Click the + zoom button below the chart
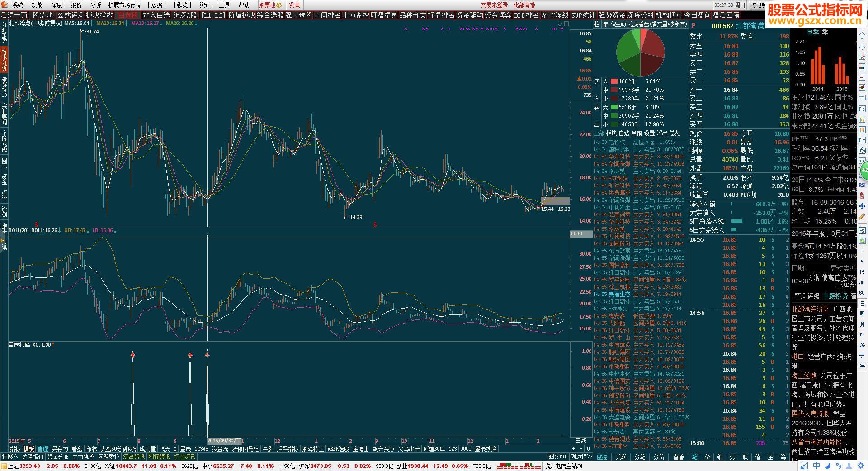868x471 pixels. [573, 449]
